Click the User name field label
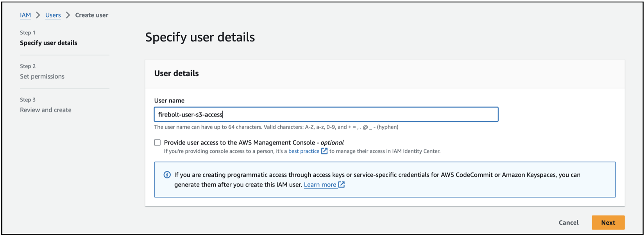The image size is (644, 237). (169, 101)
